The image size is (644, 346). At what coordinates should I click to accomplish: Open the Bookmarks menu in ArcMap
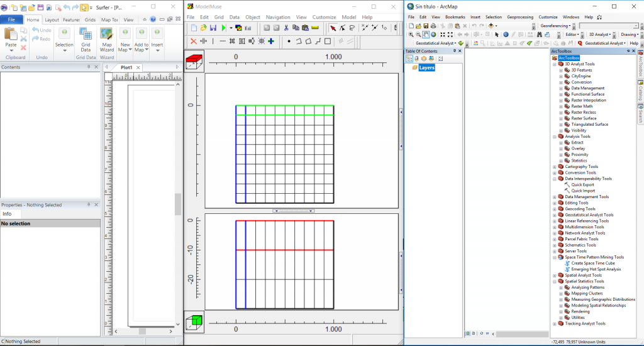coord(455,17)
